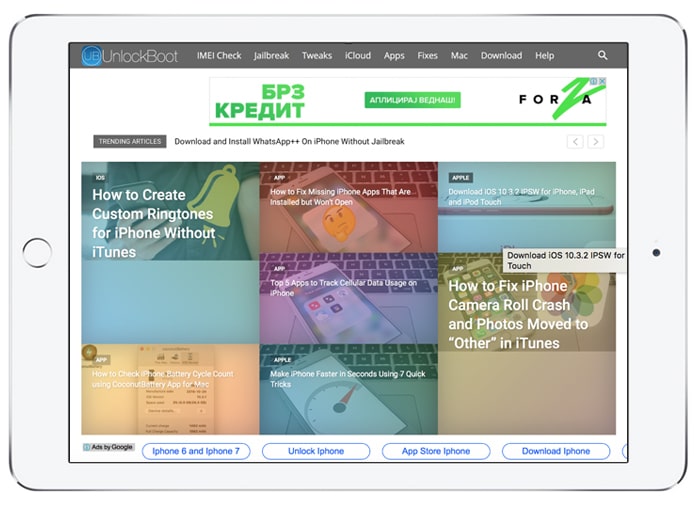Click the Unlock Iphone ad button
696x509 pixels.
tap(316, 451)
